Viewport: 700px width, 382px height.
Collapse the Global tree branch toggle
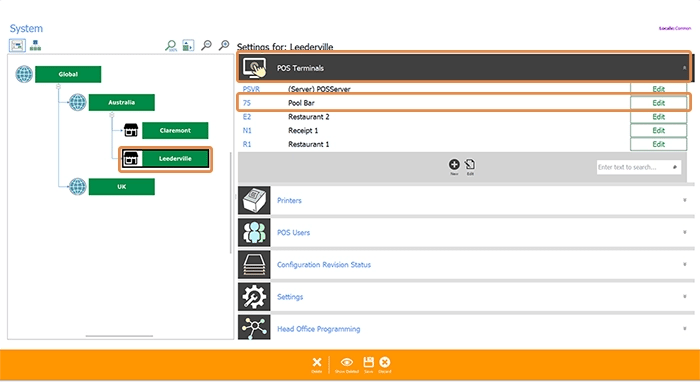click(58, 87)
